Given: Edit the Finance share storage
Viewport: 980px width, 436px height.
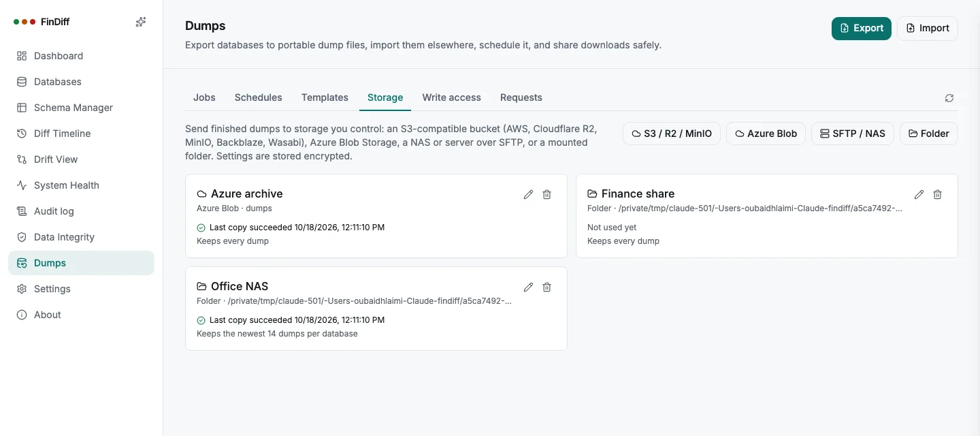Looking at the screenshot, I should 919,194.
